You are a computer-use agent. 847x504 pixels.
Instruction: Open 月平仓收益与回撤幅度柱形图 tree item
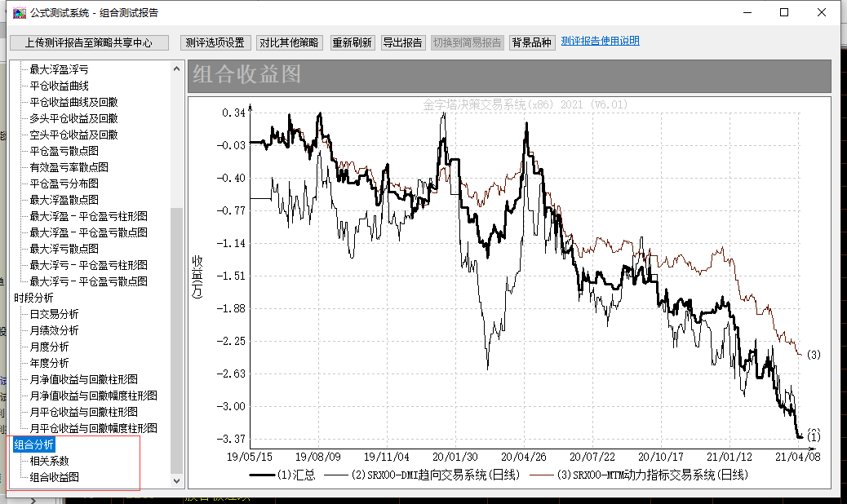coord(94,428)
